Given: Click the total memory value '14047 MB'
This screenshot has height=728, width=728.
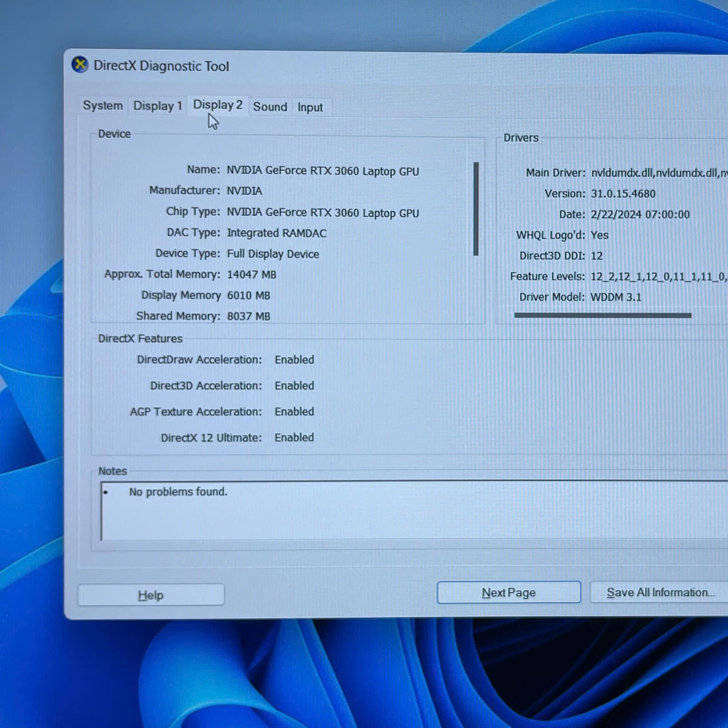Looking at the screenshot, I should (252, 275).
